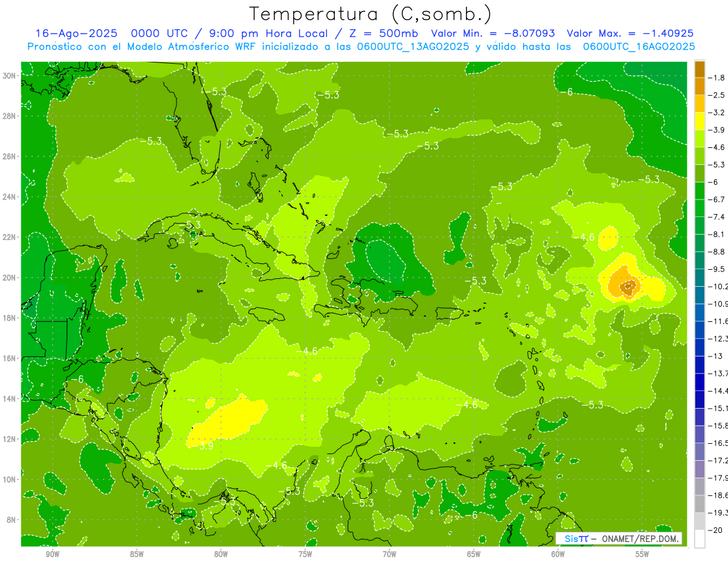Pick the legend color band between -3.2 and -3.9

coord(699,121)
